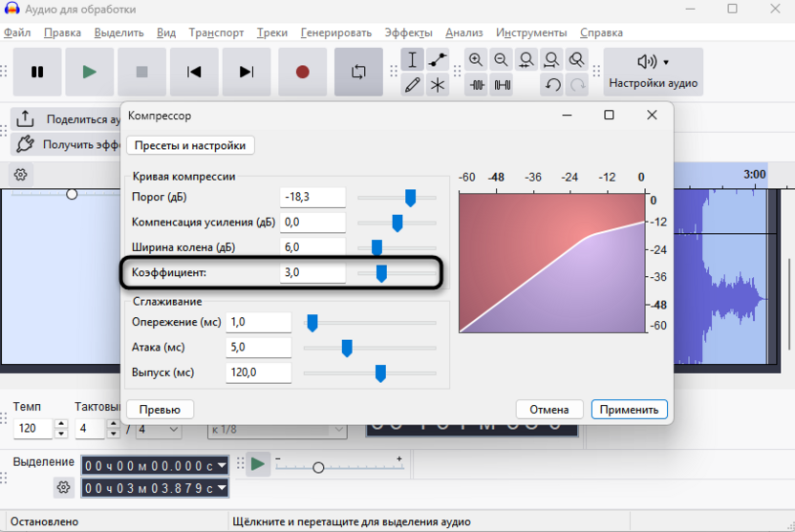Skip to end of the track
795x532 pixels.
pyautogui.click(x=247, y=72)
